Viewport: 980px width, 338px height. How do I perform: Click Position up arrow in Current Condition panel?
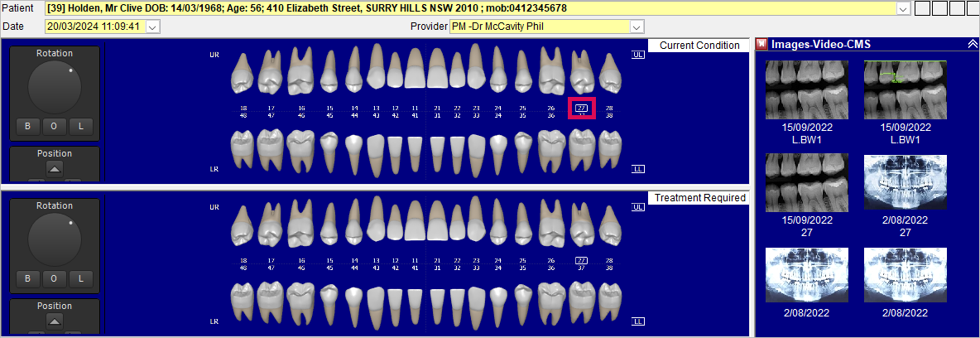54,169
